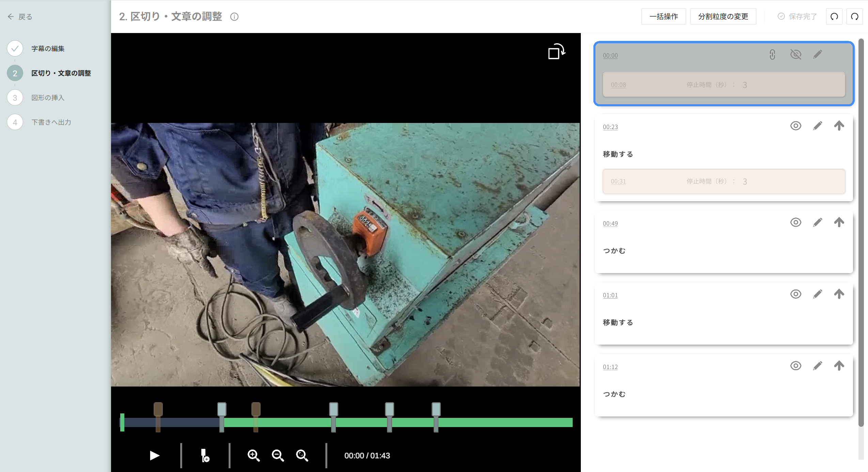Zoom in on the timeline
868x472 pixels.
(x=253, y=455)
